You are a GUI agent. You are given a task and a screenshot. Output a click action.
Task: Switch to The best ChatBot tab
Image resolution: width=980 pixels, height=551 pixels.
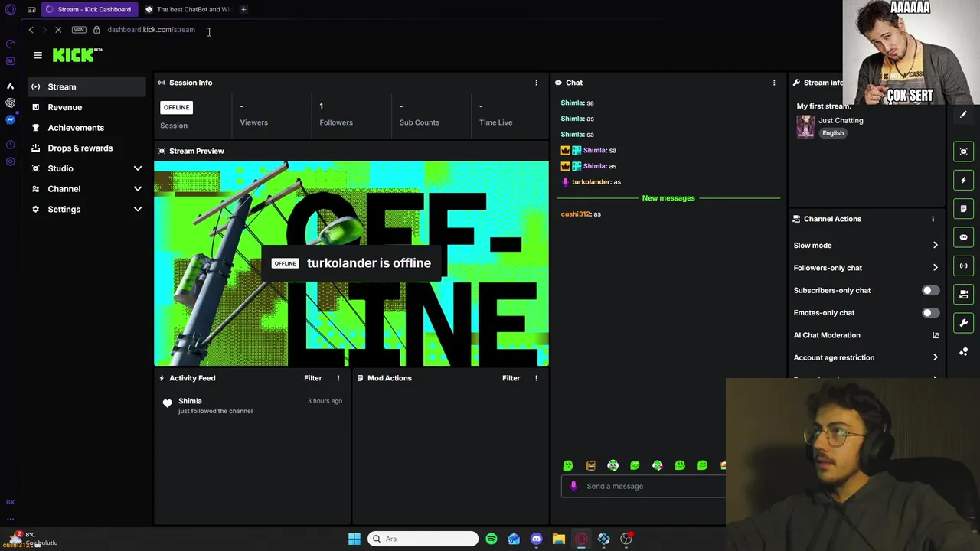188,9
